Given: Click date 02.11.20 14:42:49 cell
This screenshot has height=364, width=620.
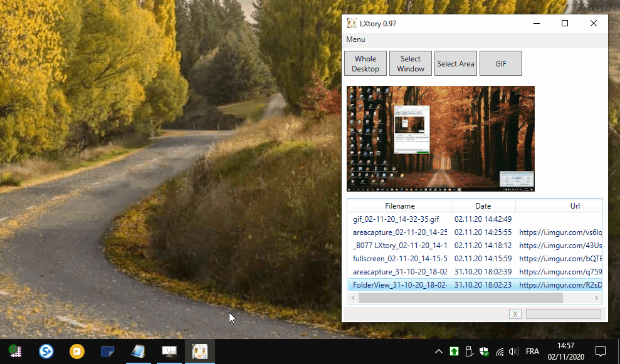Looking at the screenshot, I should [483, 219].
